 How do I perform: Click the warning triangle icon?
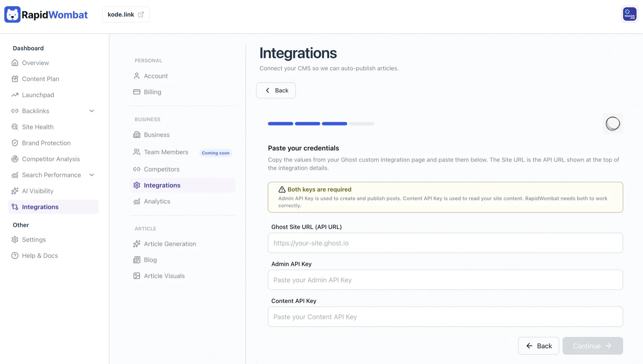282,189
